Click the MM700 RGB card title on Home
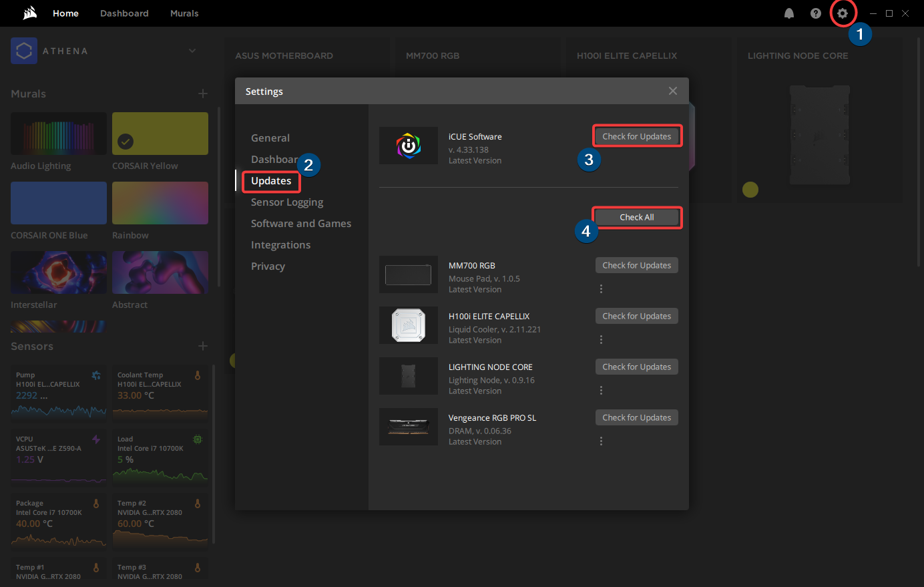924x587 pixels. coord(433,56)
